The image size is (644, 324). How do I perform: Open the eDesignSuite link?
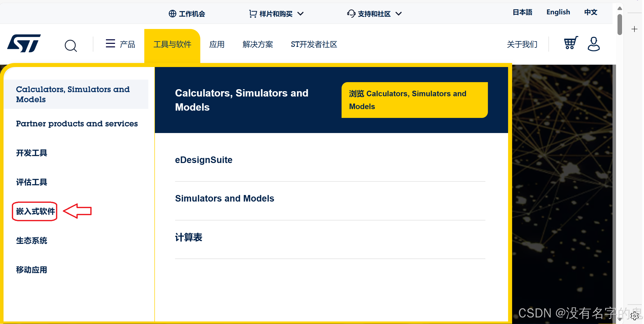[x=204, y=160]
